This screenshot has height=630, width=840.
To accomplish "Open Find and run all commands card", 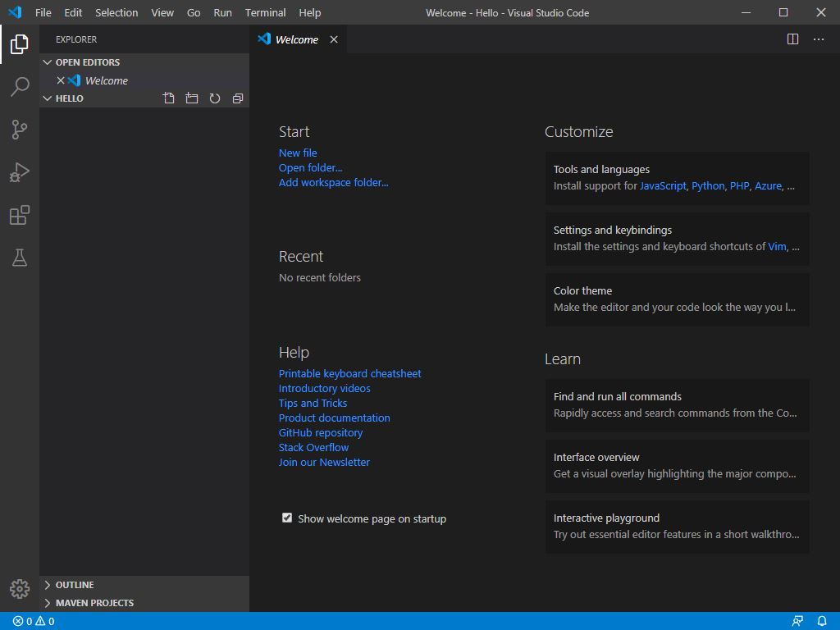I will 677,405.
